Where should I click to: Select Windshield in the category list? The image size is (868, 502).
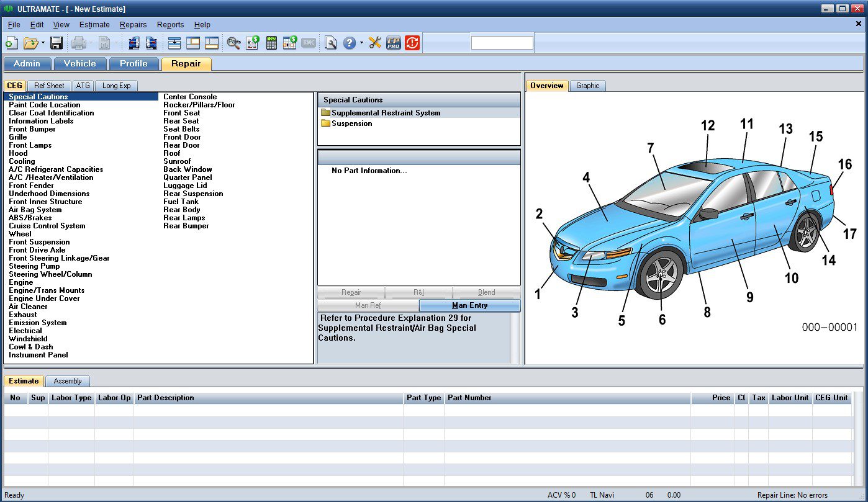28,339
